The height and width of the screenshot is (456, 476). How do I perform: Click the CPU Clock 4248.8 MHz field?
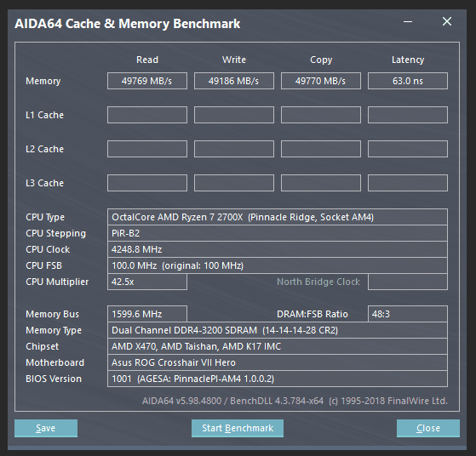tap(278, 249)
